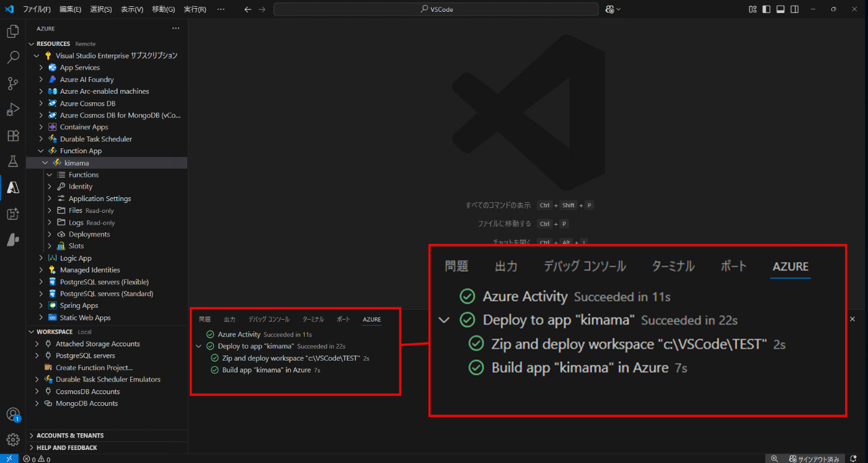
Task: Click the App Services globe icon
Action: (53, 68)
